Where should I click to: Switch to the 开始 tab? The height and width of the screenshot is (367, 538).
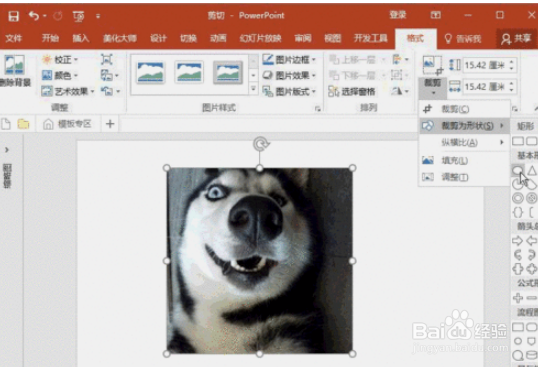click(50, 38)
